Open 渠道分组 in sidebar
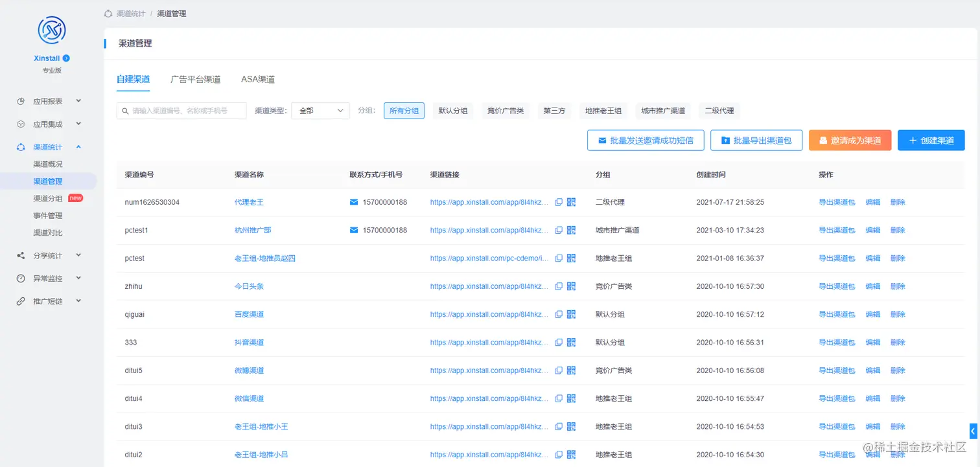Image resolution: width=980 pixels, height=467 pixels. pyautogui.click(x=48, y=198)
